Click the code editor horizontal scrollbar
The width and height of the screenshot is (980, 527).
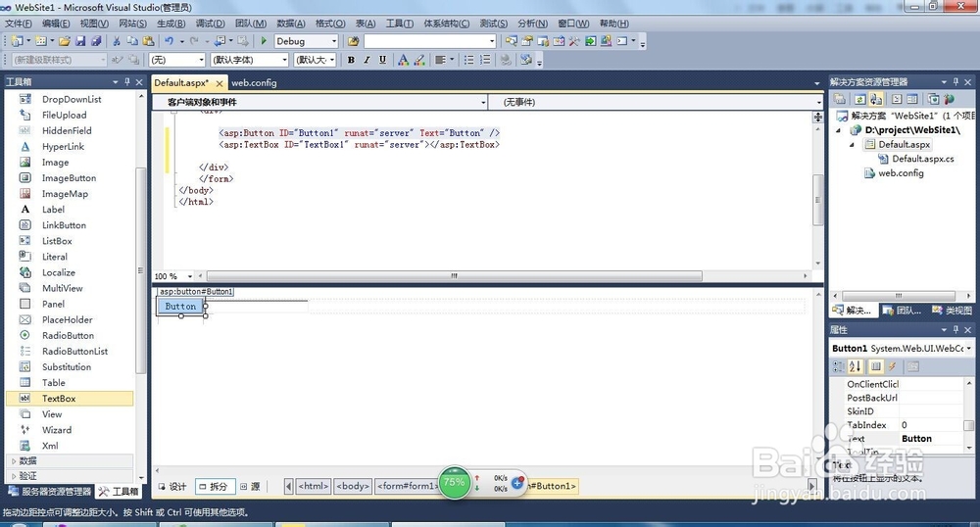pos(455,276)
